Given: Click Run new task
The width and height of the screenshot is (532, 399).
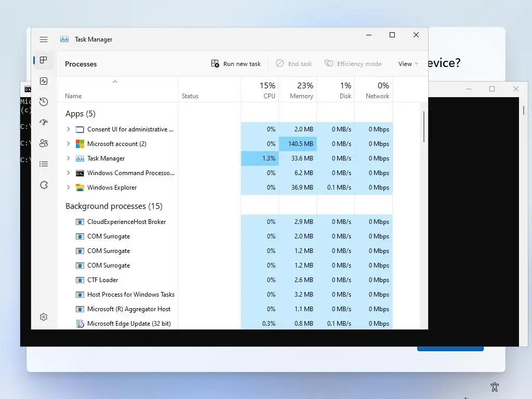Looking at the screenshot, I should [x=236, y=64].
